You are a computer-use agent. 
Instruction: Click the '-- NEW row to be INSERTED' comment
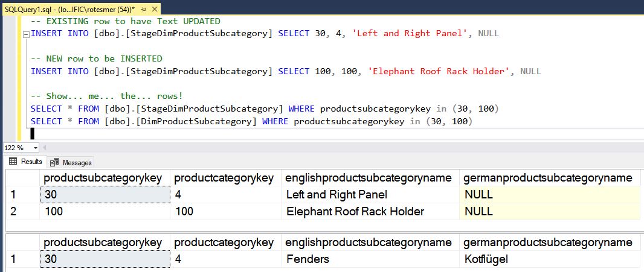tap(97, 59)
